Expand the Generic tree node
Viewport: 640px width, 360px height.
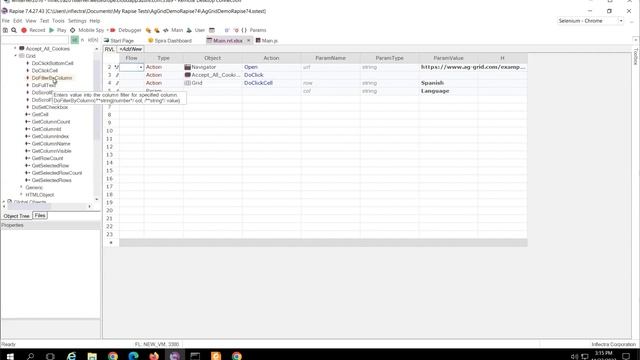coord(21,187)
